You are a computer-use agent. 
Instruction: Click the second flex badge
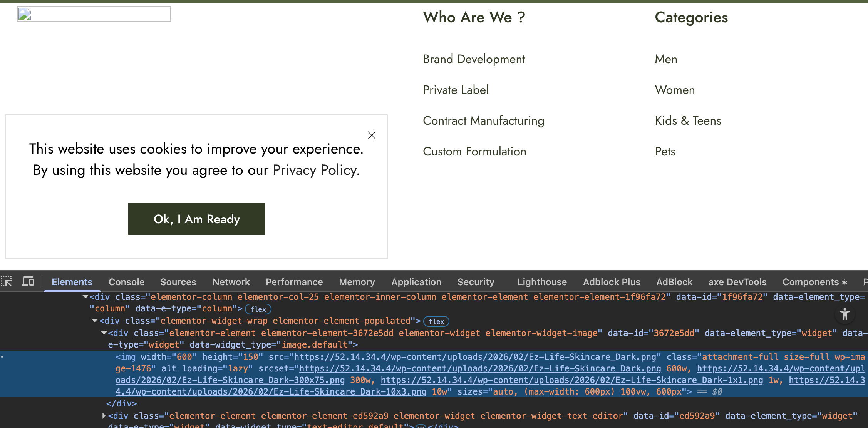(436, 321)
